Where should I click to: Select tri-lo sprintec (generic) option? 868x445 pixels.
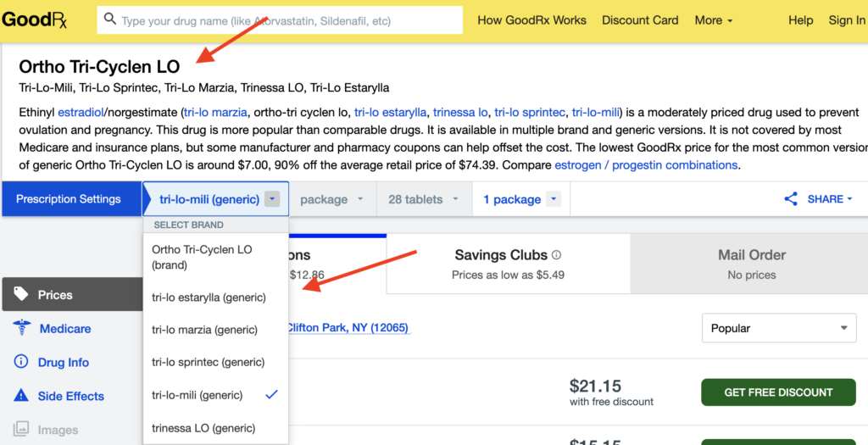click(x=216, y=363)
